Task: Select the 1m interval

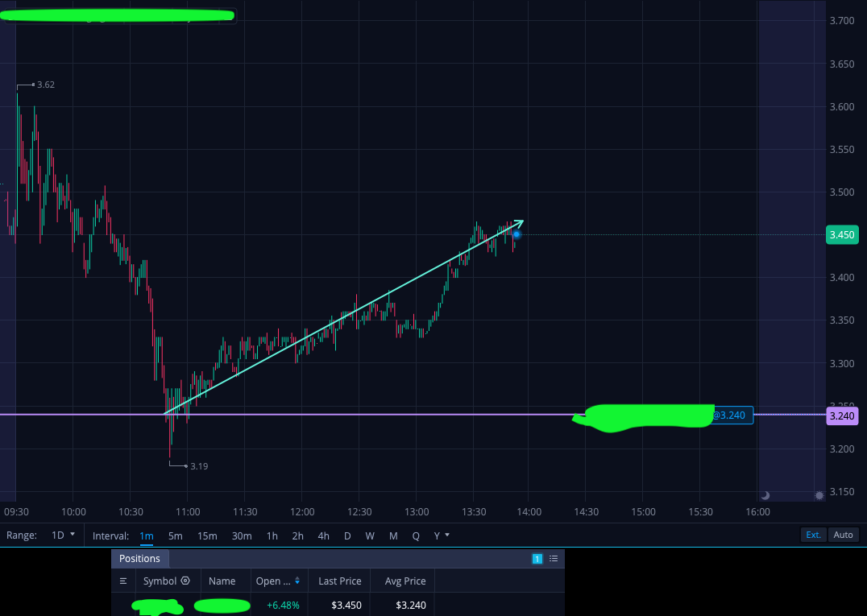Action: [x=147, y=536]
